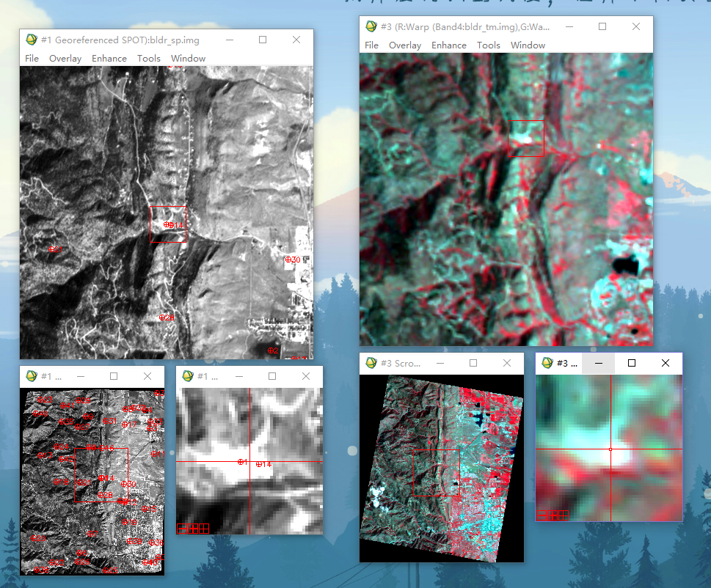Maximize the #3 zoom window
Viewport: 711px width, 588px height.
point(632,364)
